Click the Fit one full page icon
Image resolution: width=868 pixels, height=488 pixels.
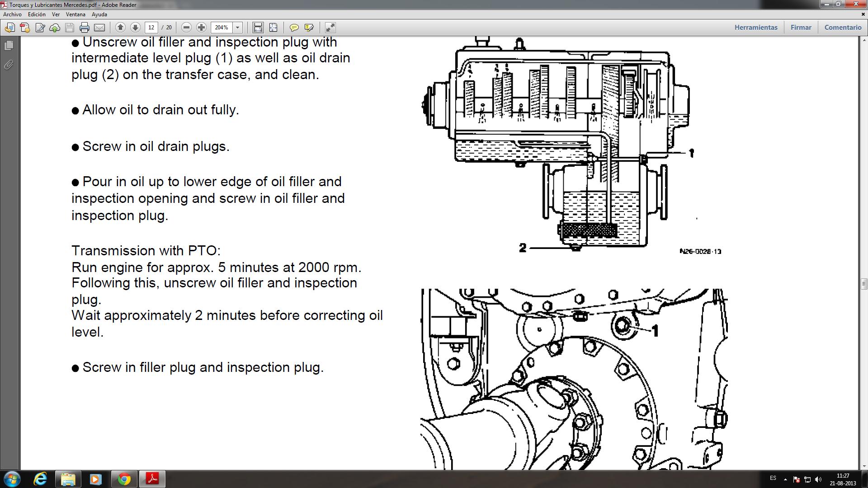pyautogui.click(x=274, y=28)
